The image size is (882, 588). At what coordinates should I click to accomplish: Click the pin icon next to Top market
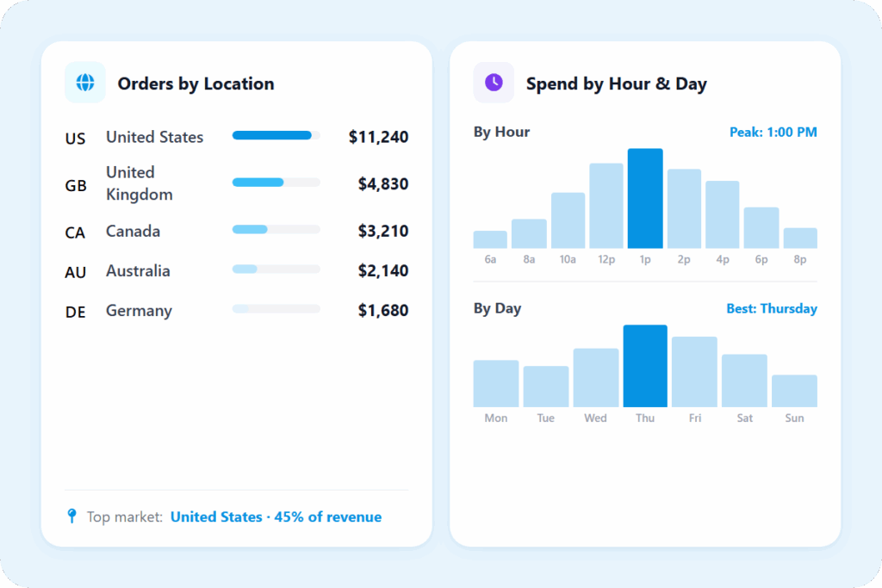pyautogui.click(x=72, y=517)
